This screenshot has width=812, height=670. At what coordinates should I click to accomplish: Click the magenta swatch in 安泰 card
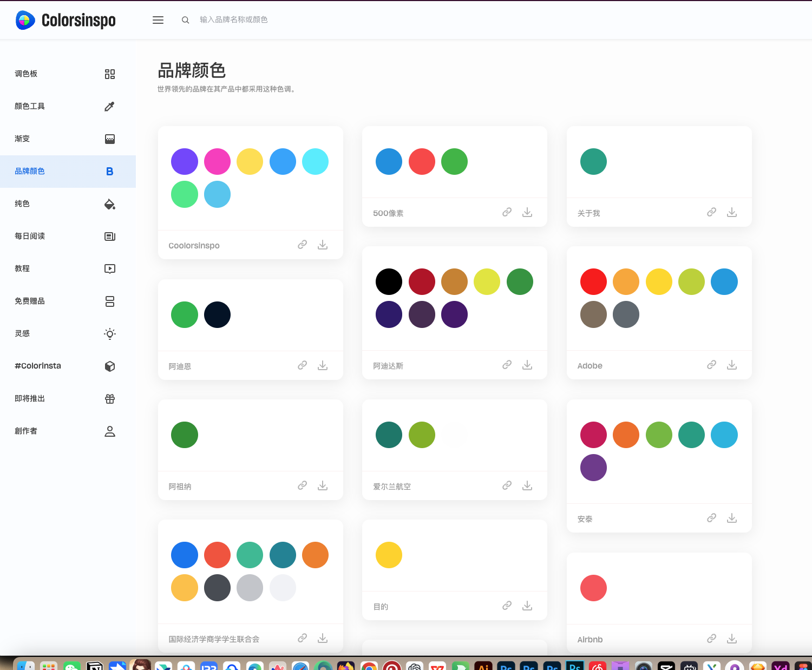coord(593,435)
